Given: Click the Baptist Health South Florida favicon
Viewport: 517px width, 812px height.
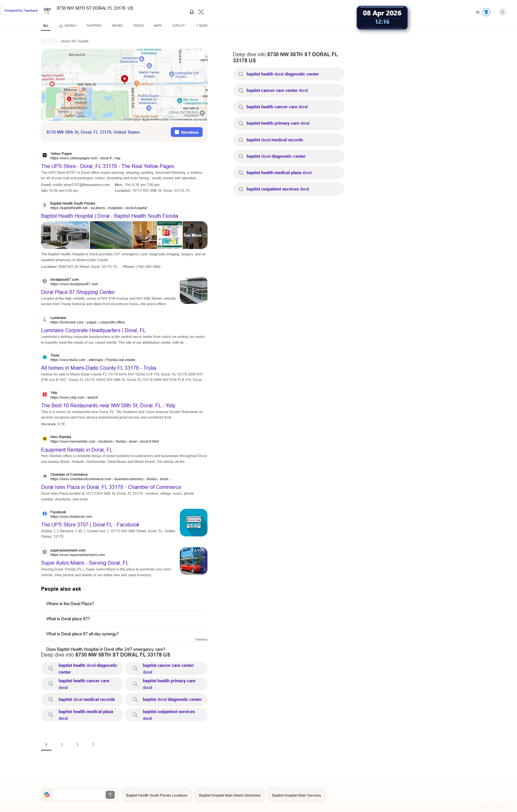Looking at the screenshot, I should (x=45, y=205).
